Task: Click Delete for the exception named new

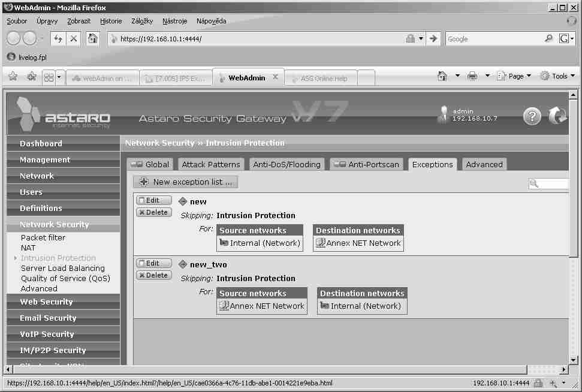Action: click(154, 212)
